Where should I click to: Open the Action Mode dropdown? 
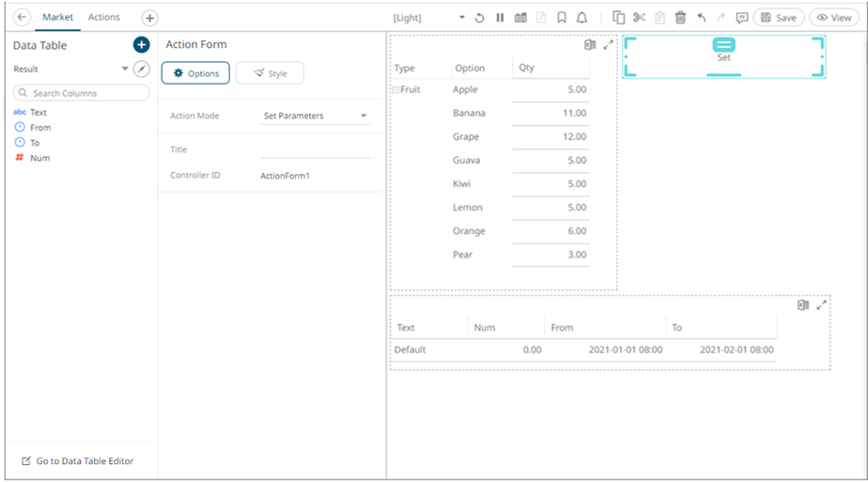pyautogui.click(x=316, y=116)
